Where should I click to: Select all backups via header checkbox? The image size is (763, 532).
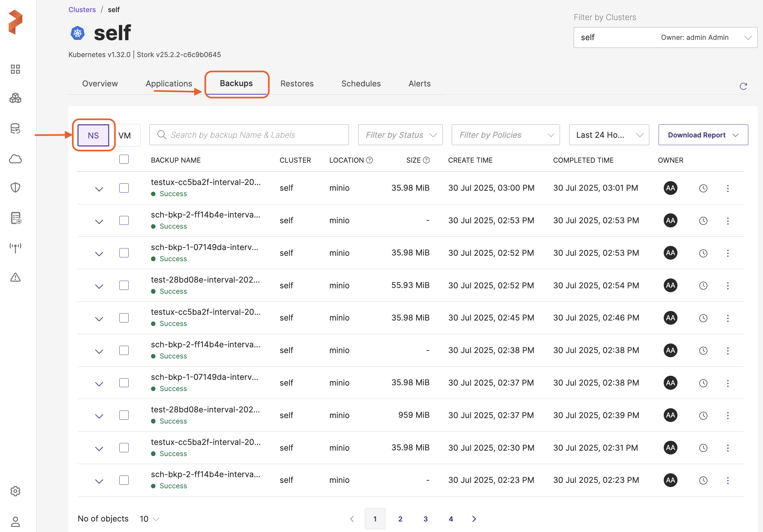point(124,159)
